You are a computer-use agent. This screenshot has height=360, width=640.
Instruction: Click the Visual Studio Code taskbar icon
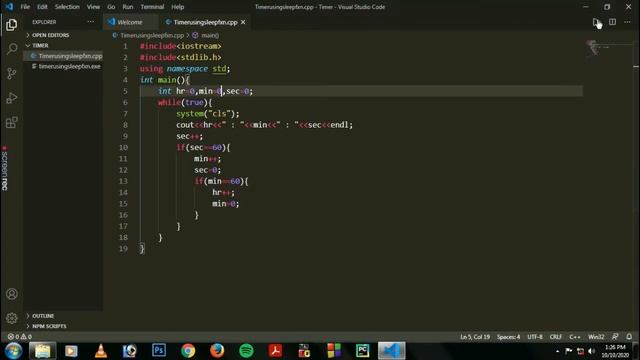(391, 351)
